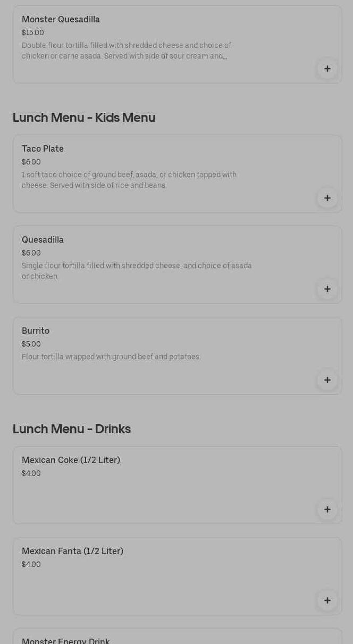Tap the plus icon for the $6.00 Quesadilla
The height and width of the screenshot is (644, 353).
tap(327, 289)
